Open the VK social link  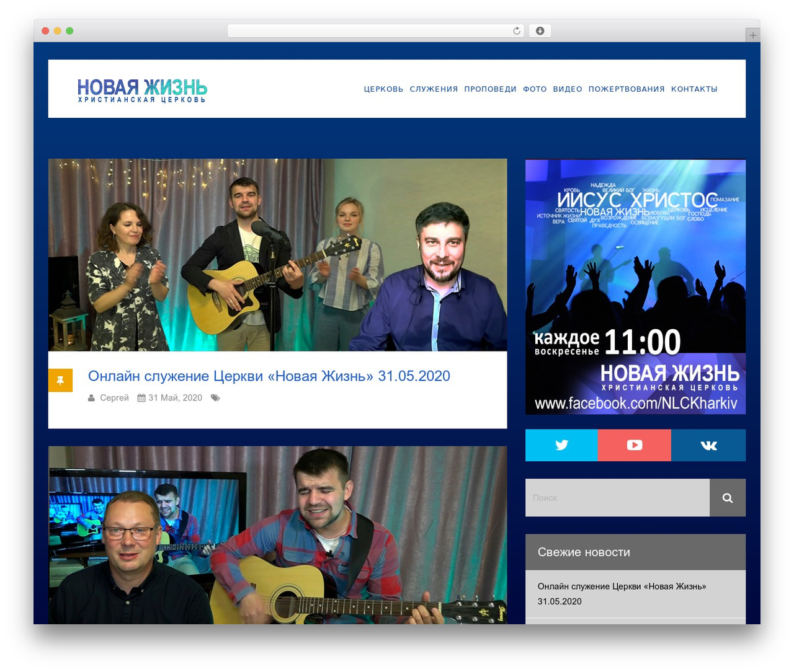[708, 445]
